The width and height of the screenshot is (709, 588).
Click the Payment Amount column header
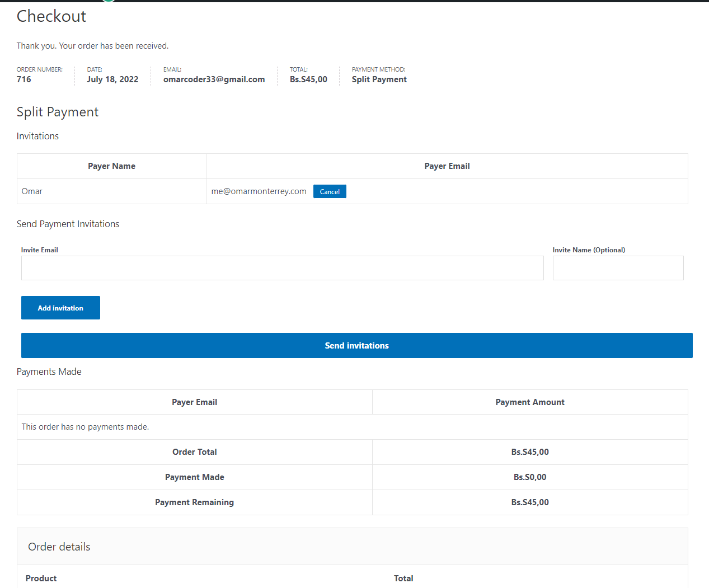tap(530, 402)
